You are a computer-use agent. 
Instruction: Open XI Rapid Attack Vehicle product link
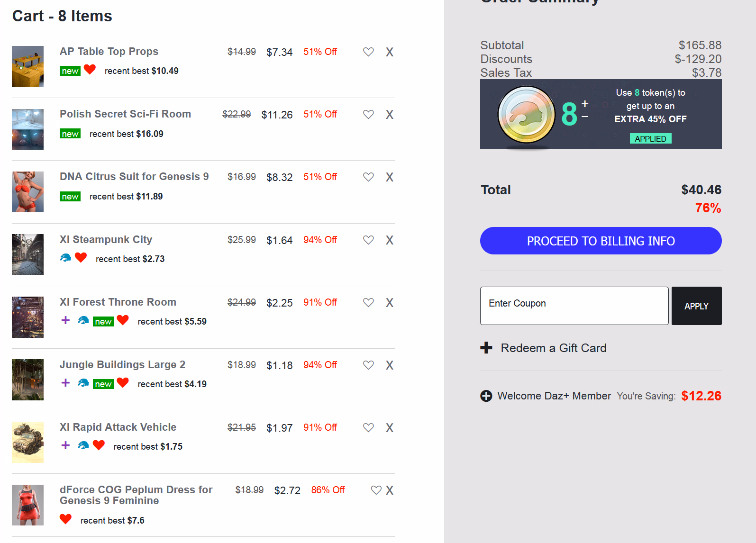point(118,427)
